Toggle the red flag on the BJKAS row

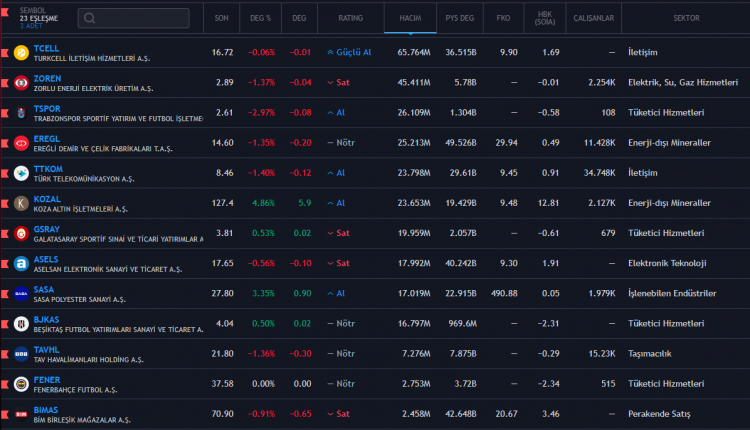pos(5,324)
